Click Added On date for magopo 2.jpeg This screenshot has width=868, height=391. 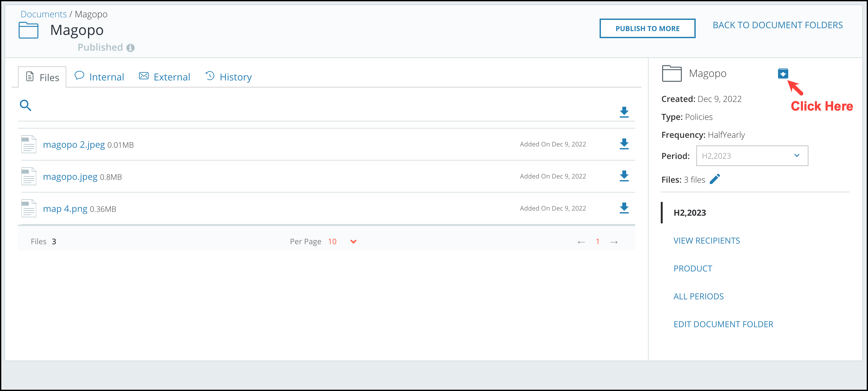pos(553,144)
